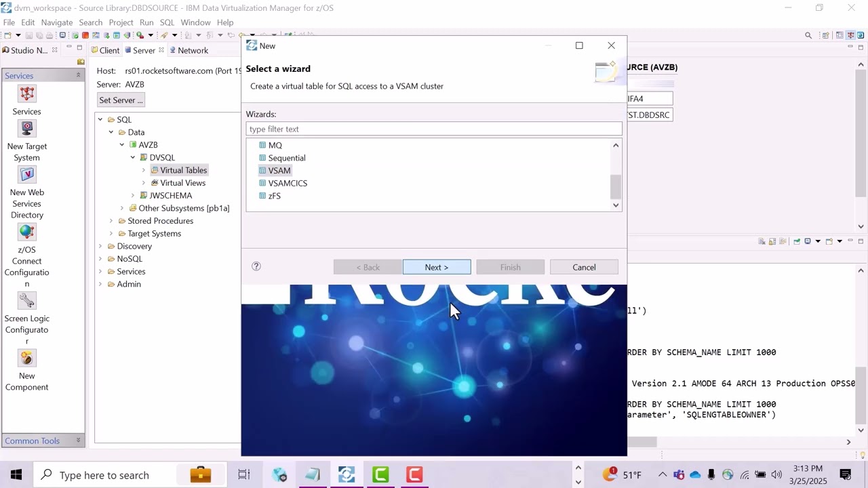Expand the JWSCHEMA node
Screen dimensions: 868x488
[x=133, y=195]
